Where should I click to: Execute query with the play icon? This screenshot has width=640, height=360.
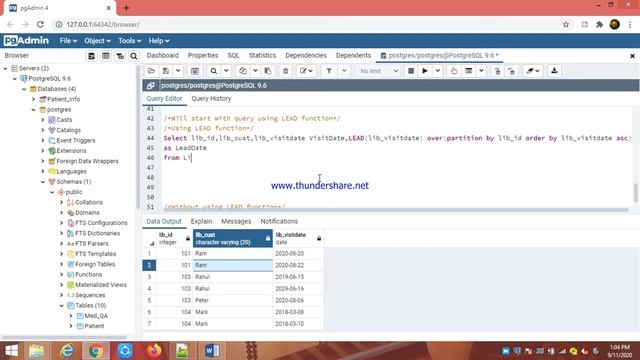(x=425, y=71)
